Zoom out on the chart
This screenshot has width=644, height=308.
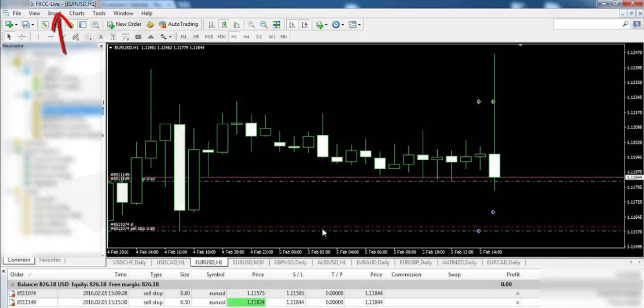click(x=264, y=24)
